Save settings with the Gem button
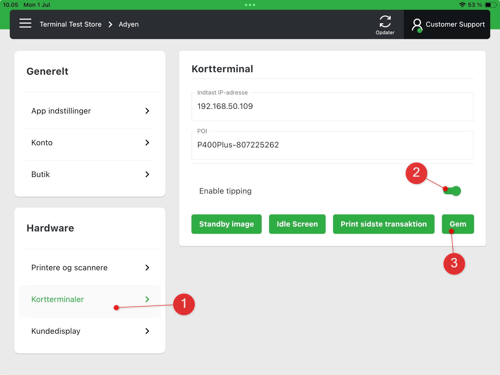This screenshot has height=375, width=500. (458, 224)
